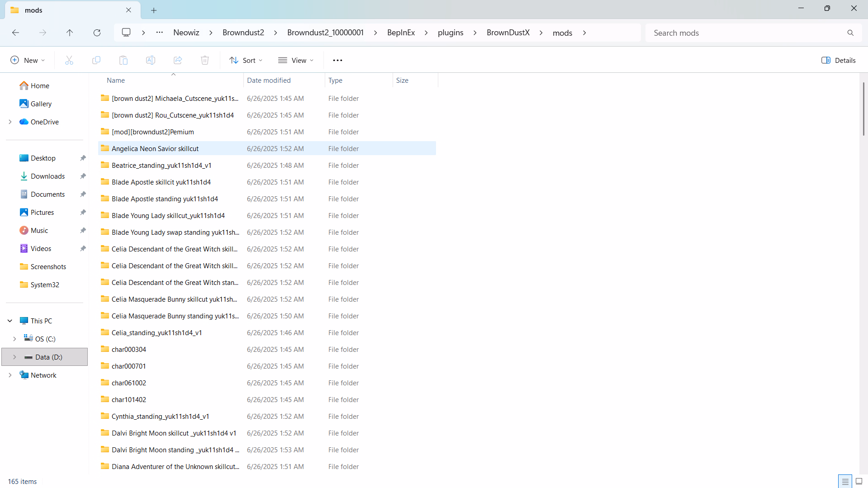Click the vertical scrollbar thumb
The image size is (868, 488).
(863, 109)
